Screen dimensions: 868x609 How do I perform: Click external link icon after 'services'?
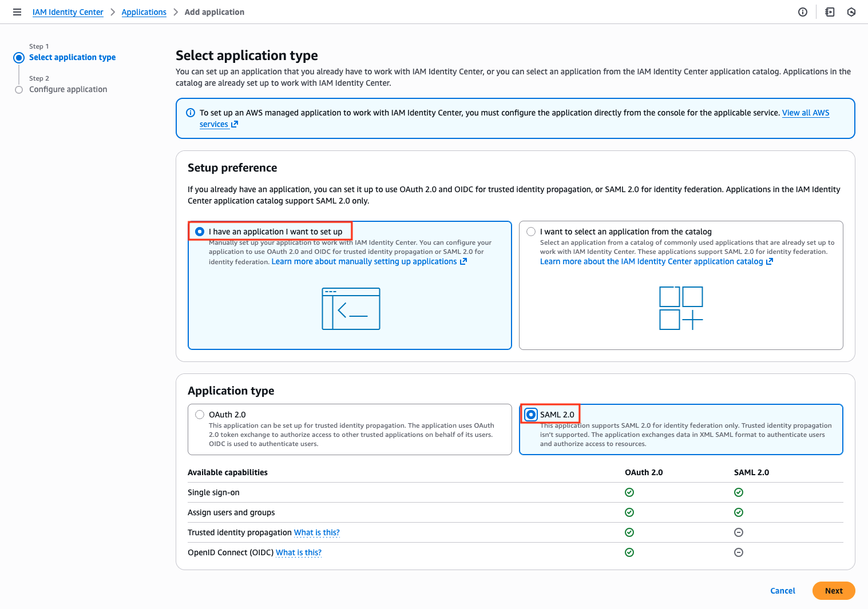[x=235, y=124]
